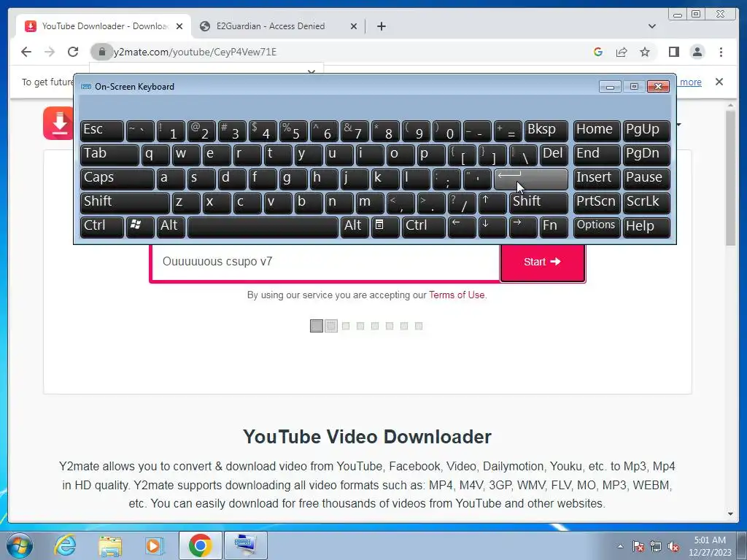
Task: Open a new browser tab
Action: click(x=381, y=26)
